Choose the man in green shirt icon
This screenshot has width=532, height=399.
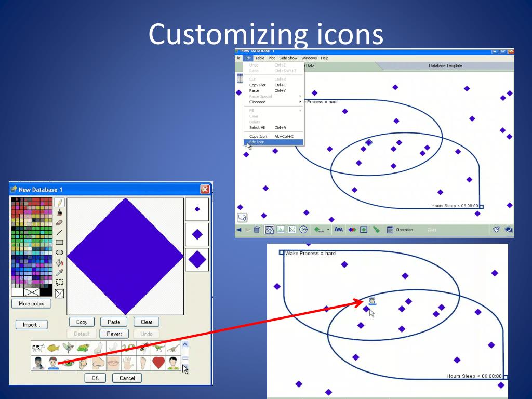click(174, 363)
